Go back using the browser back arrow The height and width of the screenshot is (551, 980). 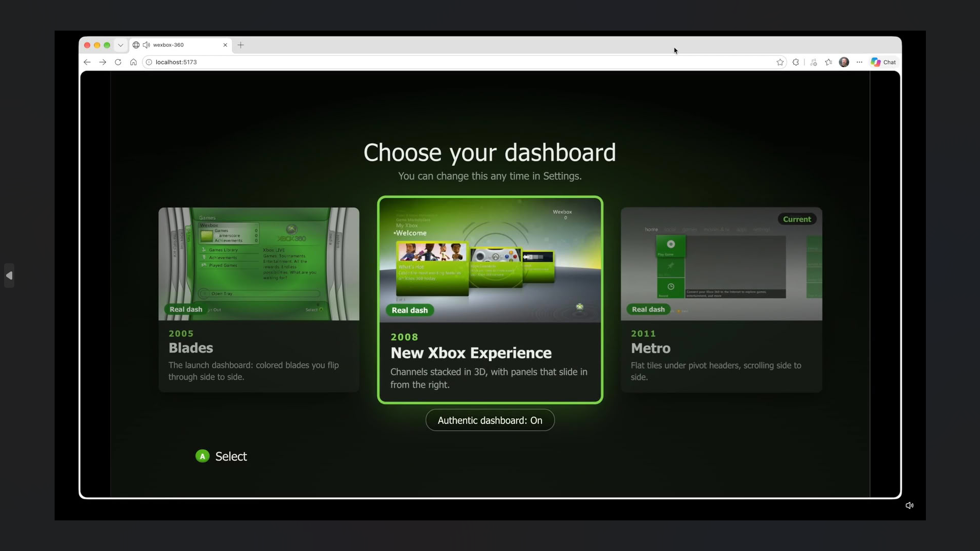pos(87,62)
